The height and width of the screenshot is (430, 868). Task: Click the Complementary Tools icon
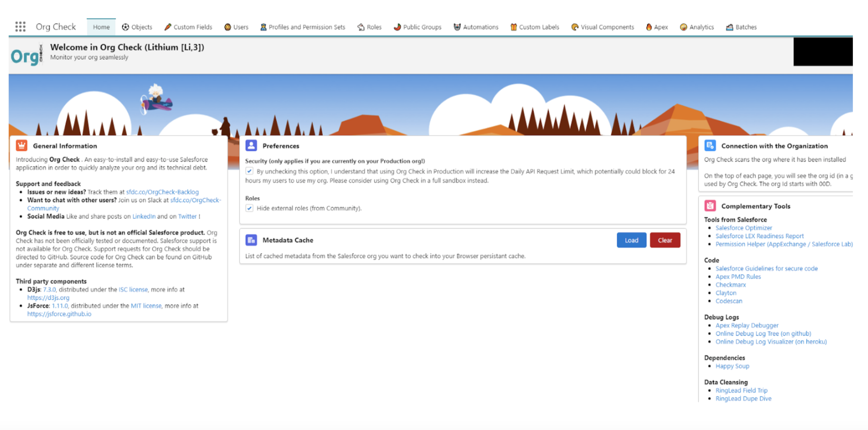pos(710,206)
